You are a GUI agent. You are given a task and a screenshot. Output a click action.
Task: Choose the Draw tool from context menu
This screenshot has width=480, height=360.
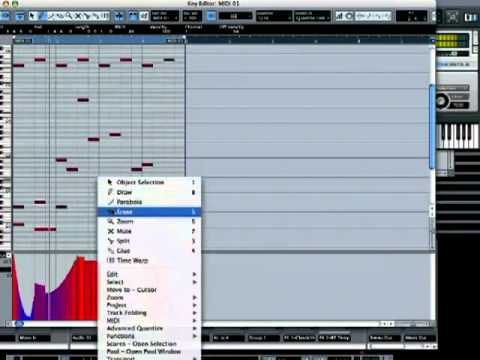[149, 192]
